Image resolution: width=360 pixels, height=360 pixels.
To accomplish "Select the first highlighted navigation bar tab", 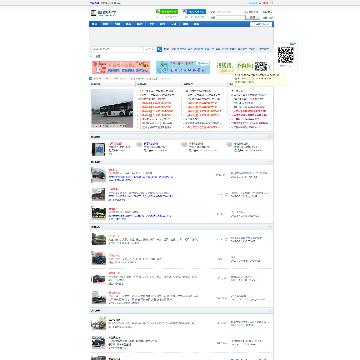I will click(94, 24).
